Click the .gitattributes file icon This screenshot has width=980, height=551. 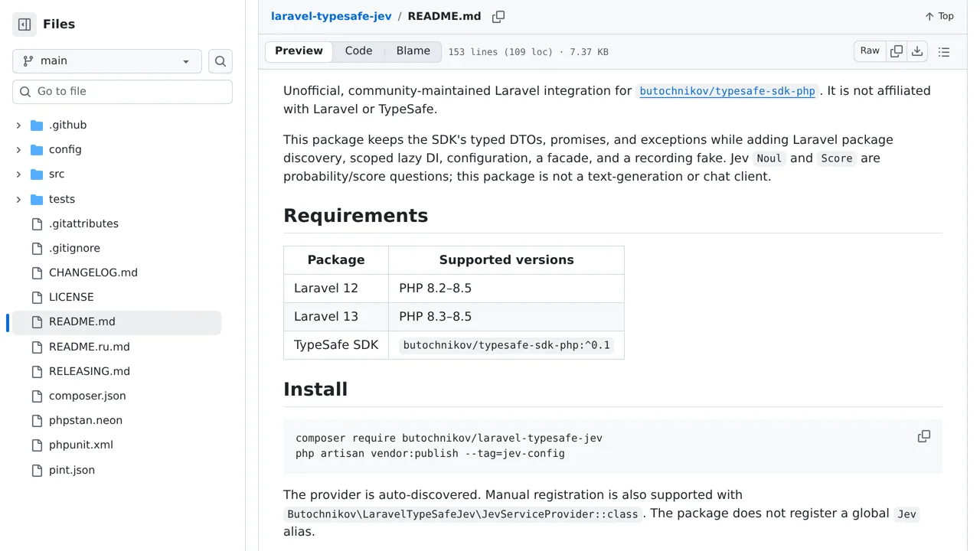tap(37, 224)
